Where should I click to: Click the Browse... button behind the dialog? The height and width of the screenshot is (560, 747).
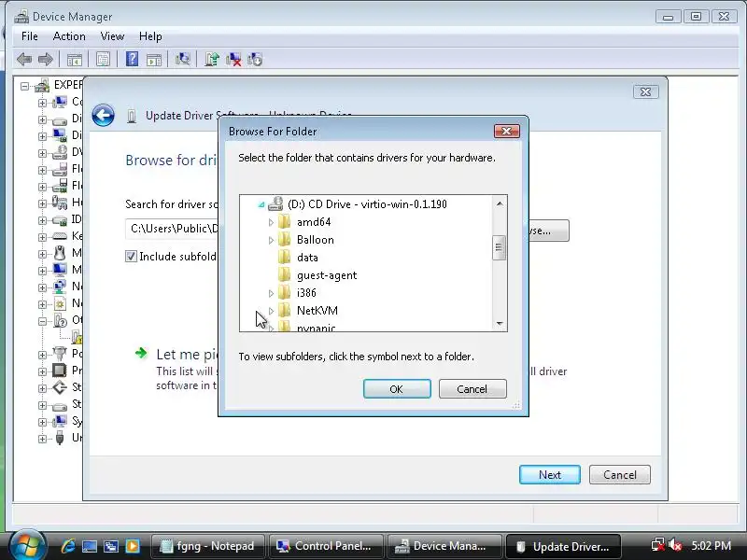pyautogui.click(x=548, y=231)
